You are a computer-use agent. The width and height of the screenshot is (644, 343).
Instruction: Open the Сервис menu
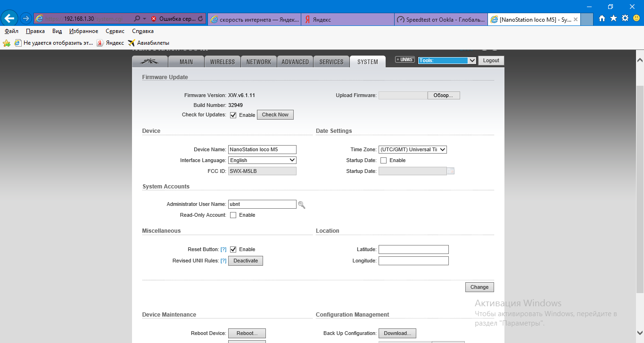tap(115, 31)
